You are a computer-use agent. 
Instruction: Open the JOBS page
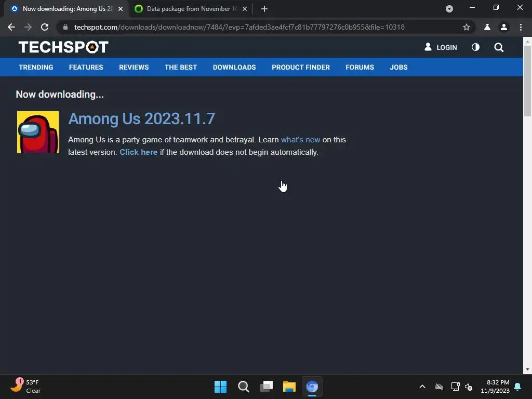click(x=398, y=67)
